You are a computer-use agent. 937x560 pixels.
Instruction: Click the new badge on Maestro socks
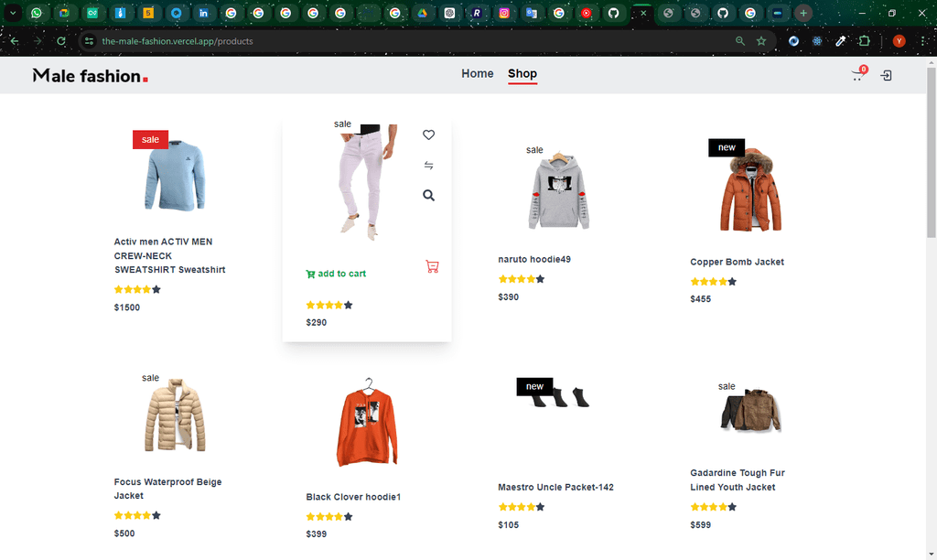point(534,386)
